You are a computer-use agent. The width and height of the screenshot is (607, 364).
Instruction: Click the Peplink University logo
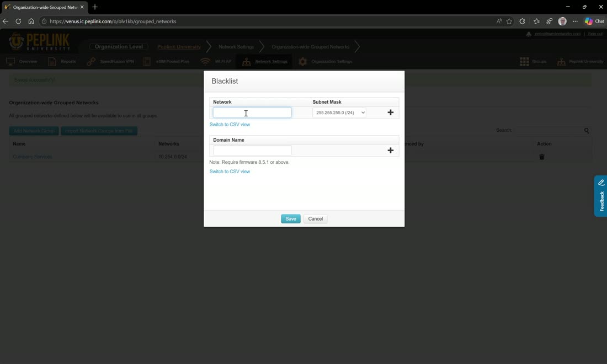(39, 42)
